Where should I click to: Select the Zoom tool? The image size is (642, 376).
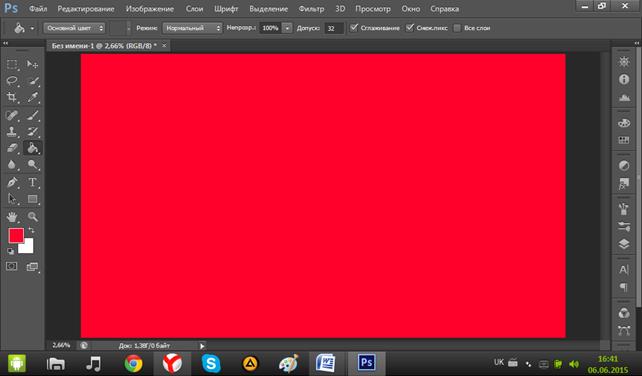[x=32, y=217]
